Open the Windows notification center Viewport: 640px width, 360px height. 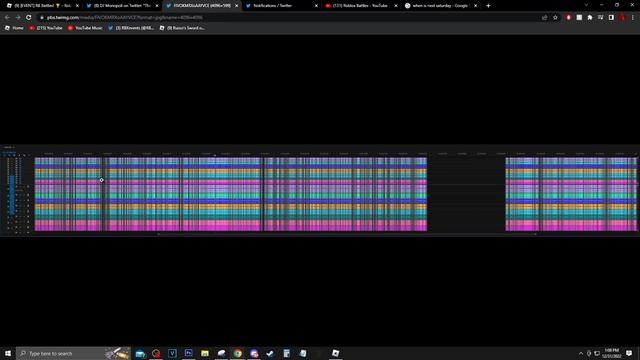629,353
